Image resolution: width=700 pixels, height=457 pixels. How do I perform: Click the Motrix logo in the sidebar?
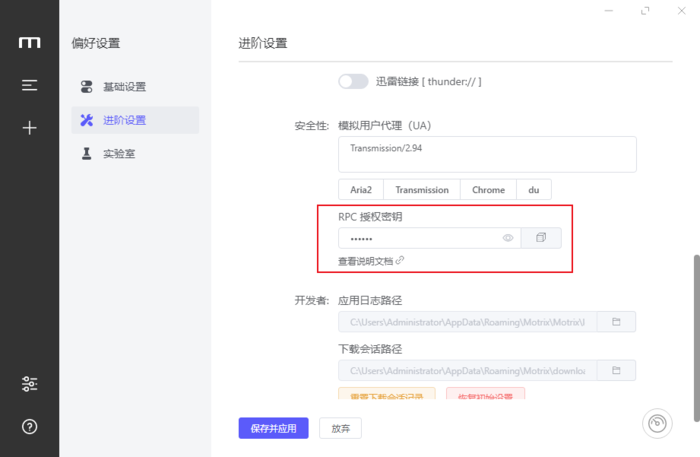click(x=30, y=42)
